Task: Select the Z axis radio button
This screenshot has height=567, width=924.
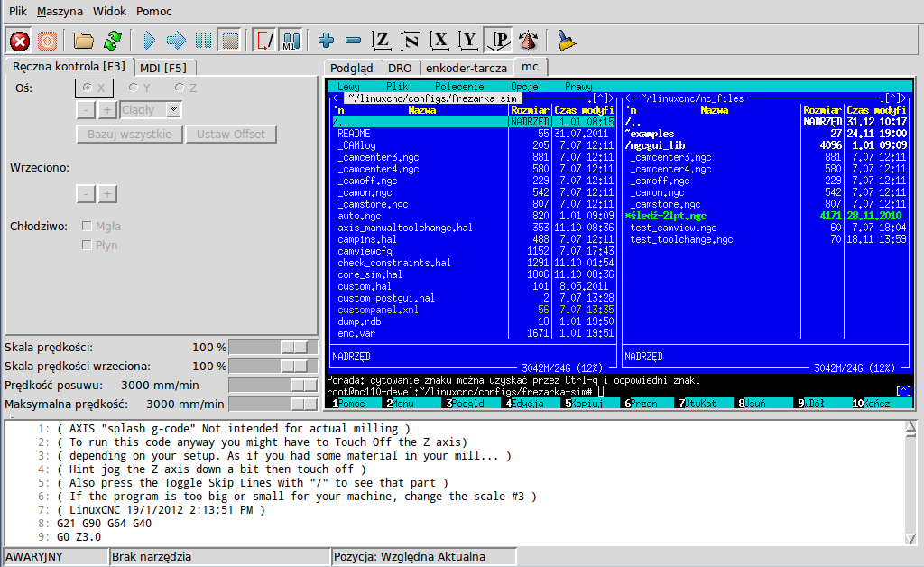Action: (x=185, y=88)
